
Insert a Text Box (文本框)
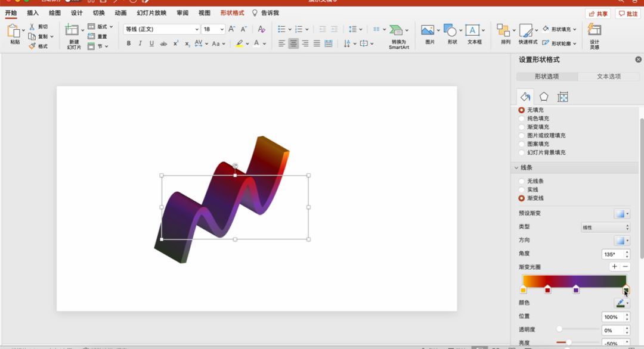tap(472, 30)
